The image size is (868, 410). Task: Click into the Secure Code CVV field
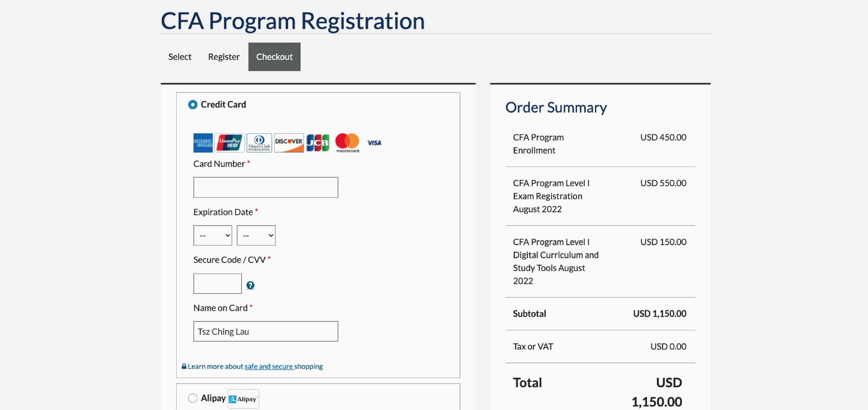pyautogui.click(x=217, y=283)
